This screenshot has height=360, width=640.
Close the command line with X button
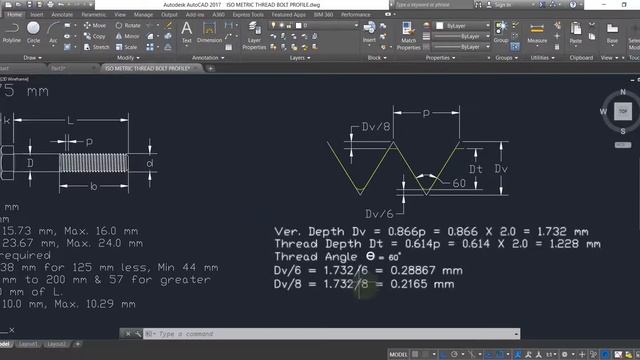point(128,334)
